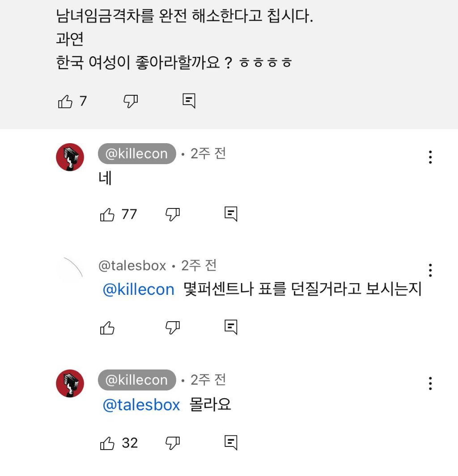Reply to the @talesbox comment

(231, 328)
